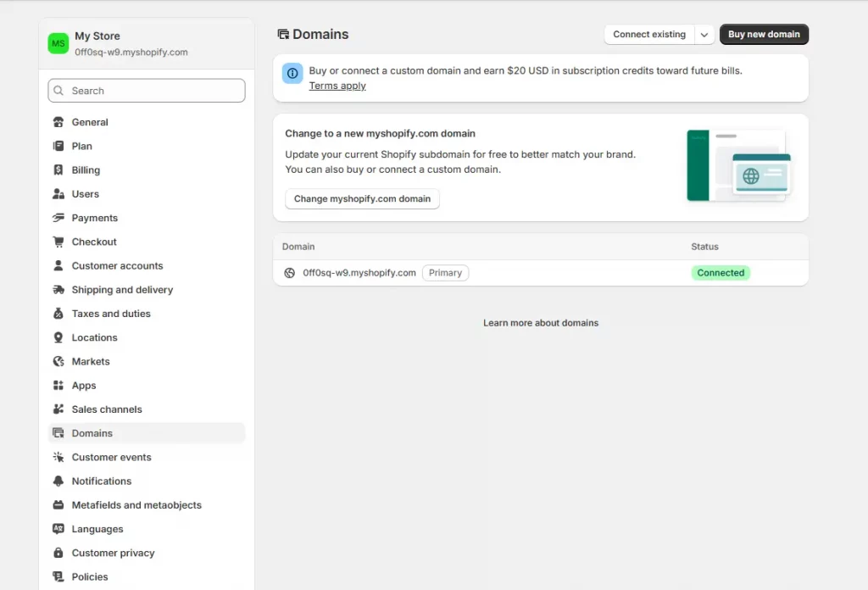
Task: Click the Payments card icon
Action: coord(58,218)
